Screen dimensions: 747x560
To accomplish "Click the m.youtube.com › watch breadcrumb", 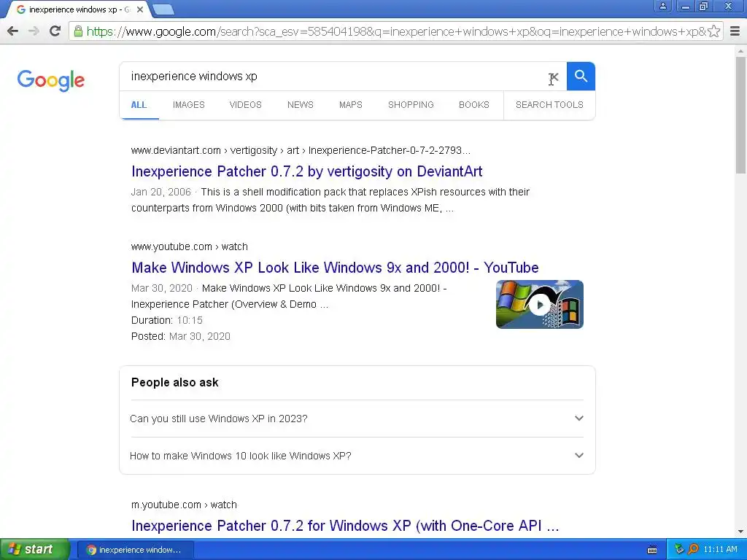I will (184, 505).
